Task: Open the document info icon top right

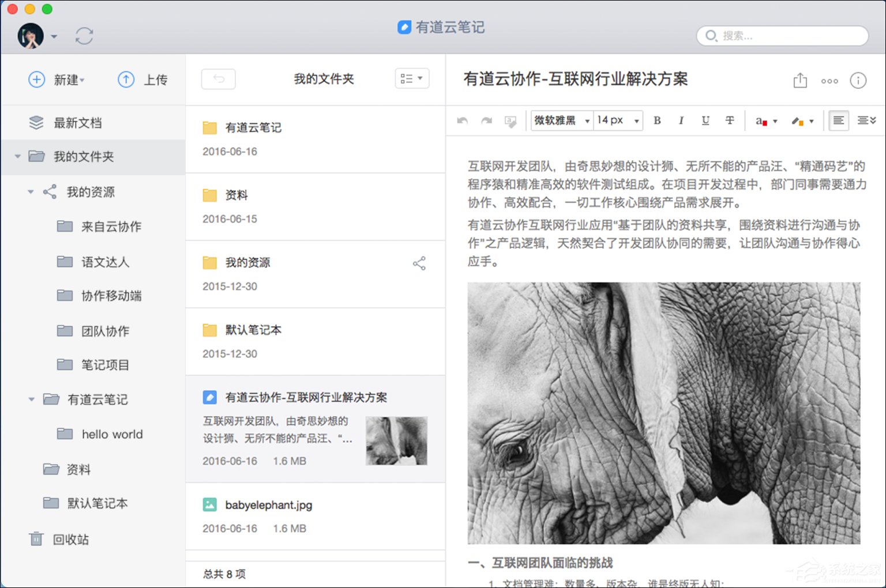Action: (x=858, y=81)
